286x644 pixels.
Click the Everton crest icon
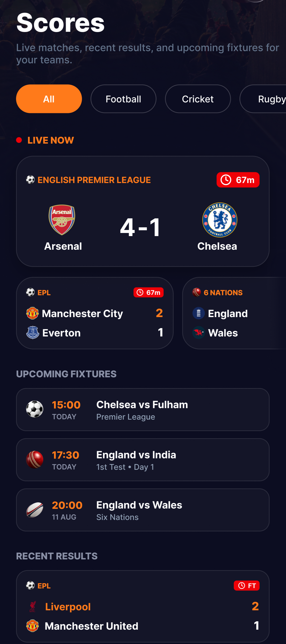click(32, 332)
